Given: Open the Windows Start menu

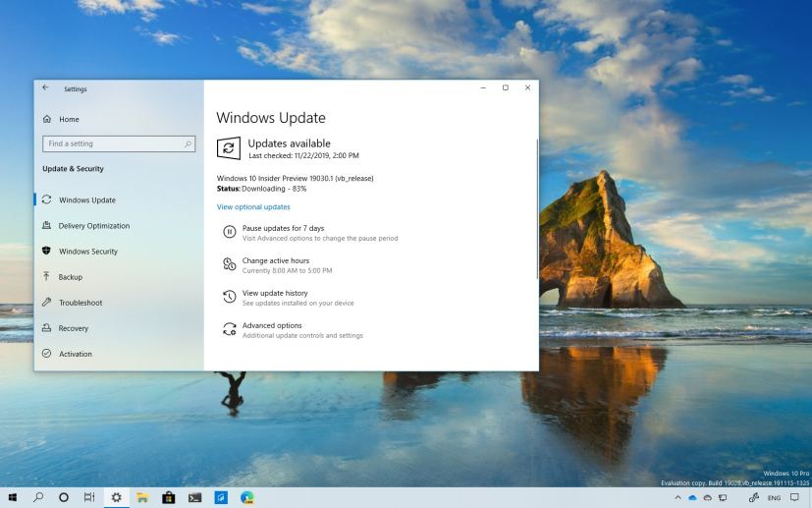Looking at the screenshot, I should (13, 497).
